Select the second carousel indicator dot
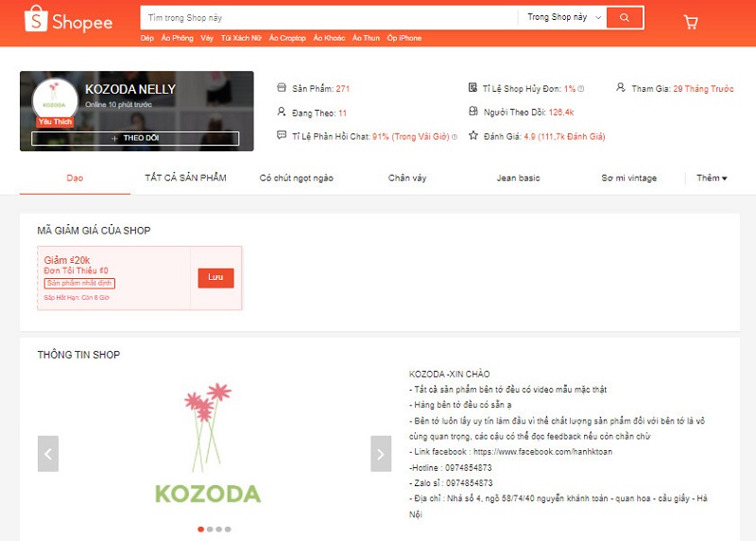The height and width of the screenshot is (541, 756). (210, 529)
